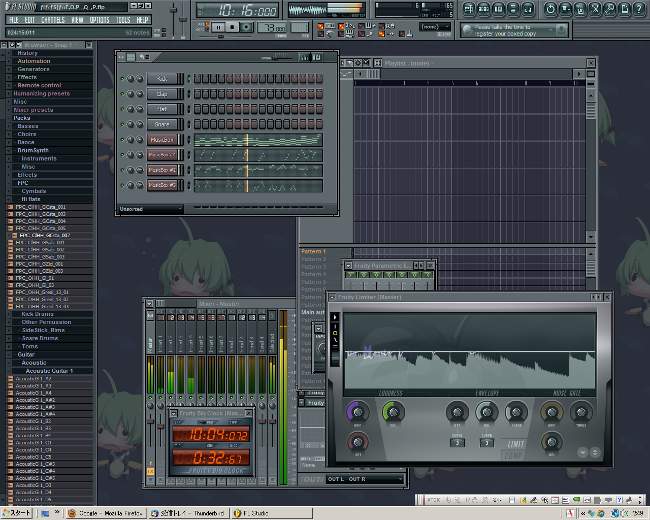Collapse the Packs folder in browser
This screenshot has height=520, width=650.
tap(22, 118)
